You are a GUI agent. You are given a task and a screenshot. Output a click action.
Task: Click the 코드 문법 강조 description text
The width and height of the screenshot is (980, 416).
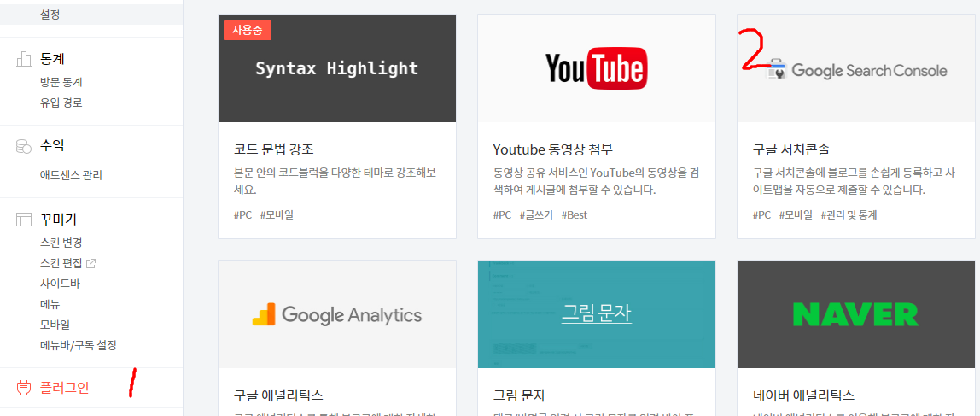point(335,180)
